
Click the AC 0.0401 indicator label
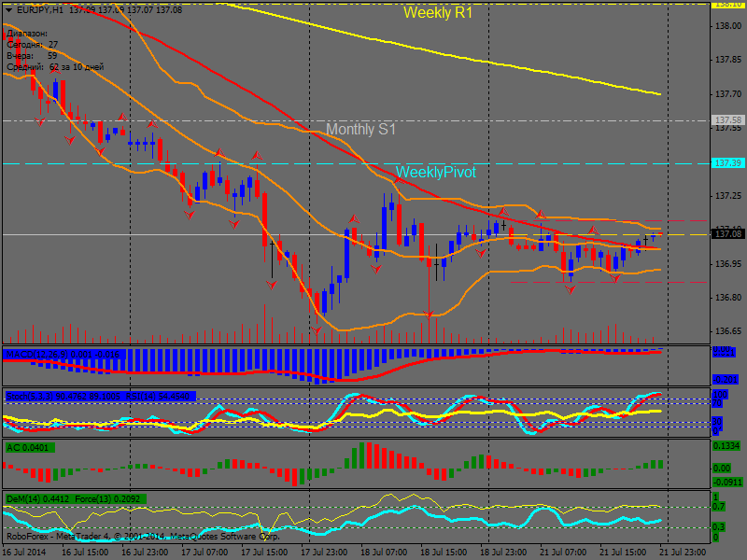click(x=30, y=448)
